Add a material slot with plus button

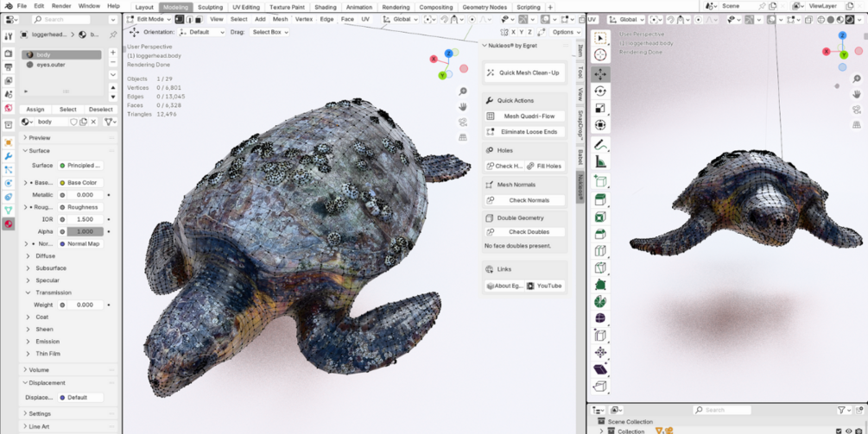(x=113, y=53)
